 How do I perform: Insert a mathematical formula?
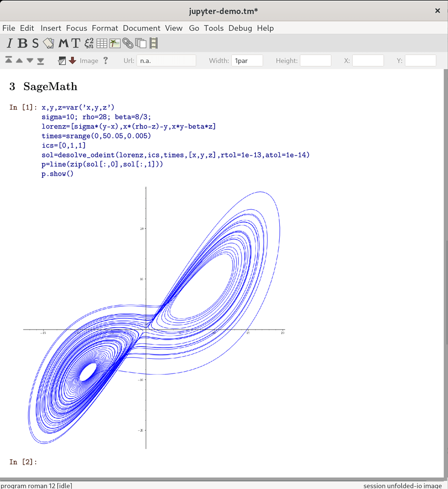coord(89,44)
